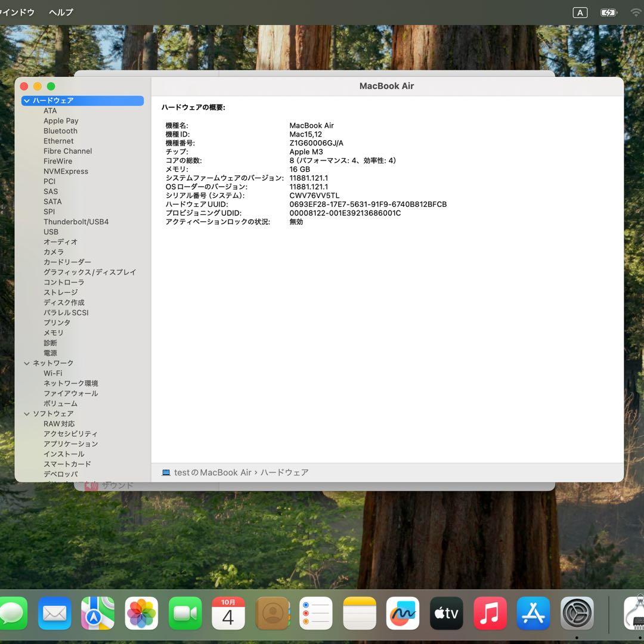This screenshot has width=644, height=644.
Task: Select Bluetooth in the sidebar
Action: click(x=60, y=131)
